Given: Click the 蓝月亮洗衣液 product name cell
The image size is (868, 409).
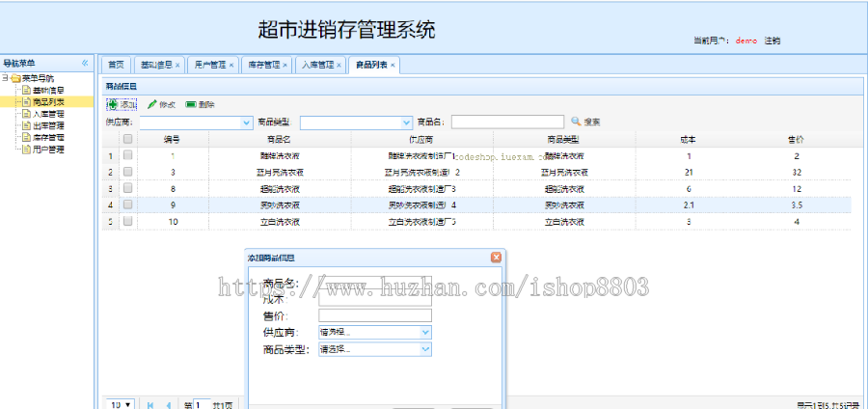Looking at the screenshot, I should click(280, 172).
